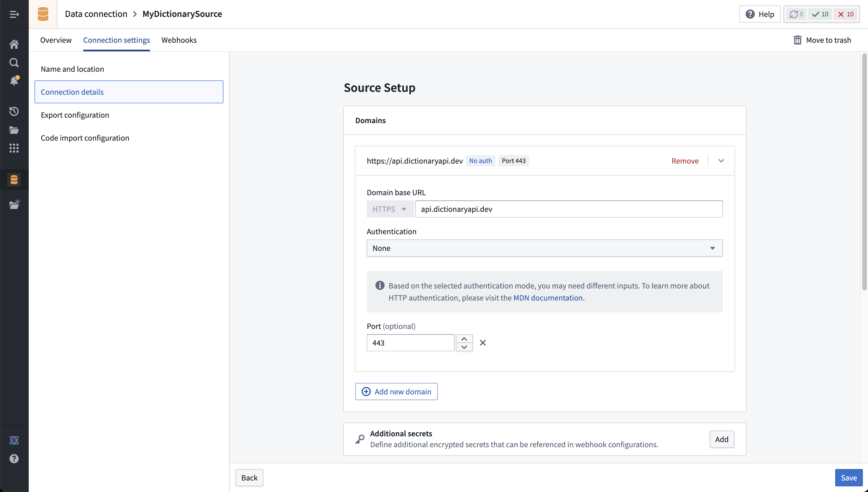
Task: Select Name and location section
Action: tap(129, 69)
